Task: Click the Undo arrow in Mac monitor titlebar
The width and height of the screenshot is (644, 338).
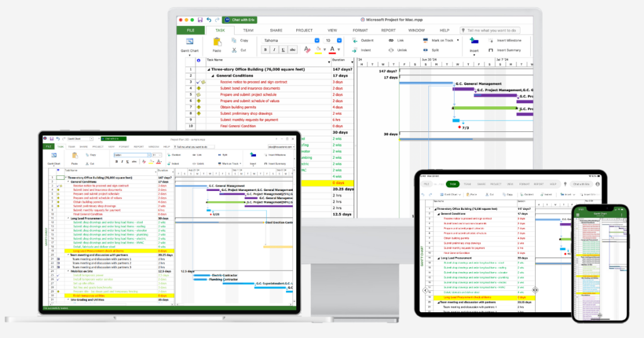Action: click(209, 19)
